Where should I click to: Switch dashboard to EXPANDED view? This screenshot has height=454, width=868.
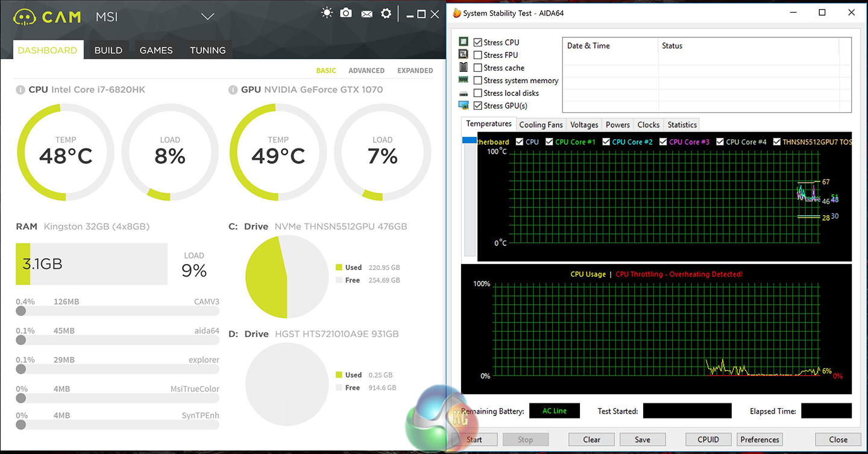[x=415, y=71]
